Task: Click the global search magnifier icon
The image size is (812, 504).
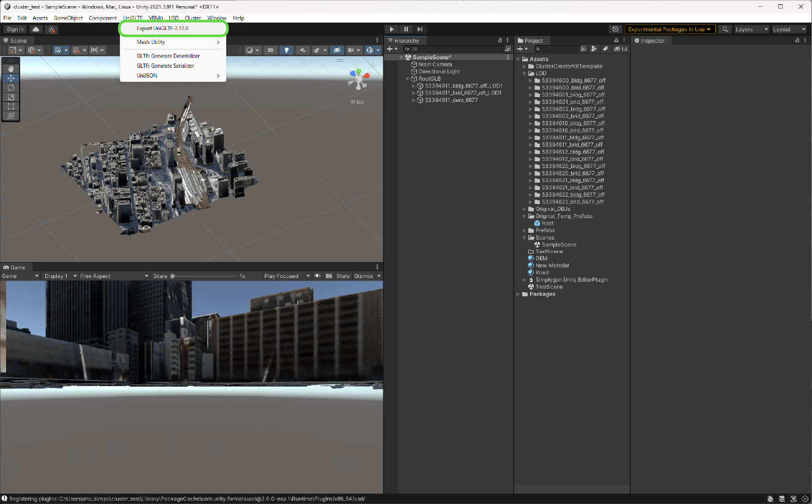Action: [x=725, y=29]
